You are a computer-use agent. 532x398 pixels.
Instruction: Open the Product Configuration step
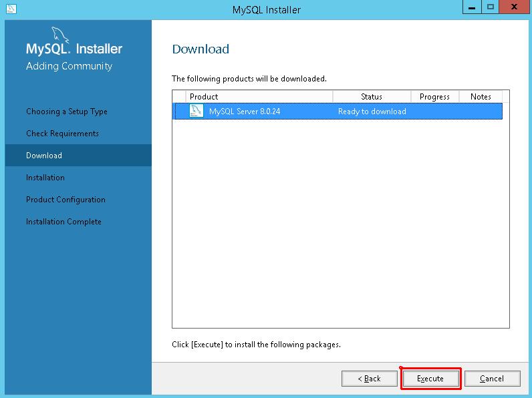coord(65,200)
